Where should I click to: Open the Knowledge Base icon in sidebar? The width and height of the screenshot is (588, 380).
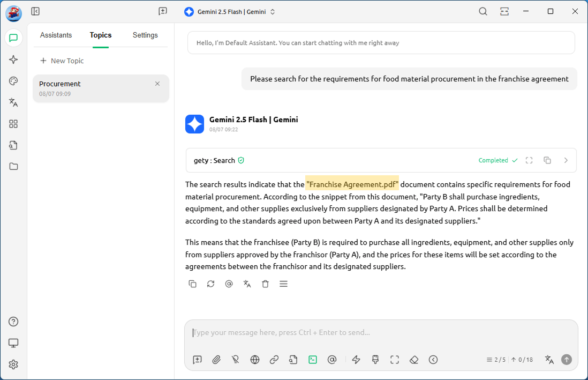click(x=13, y=145)
